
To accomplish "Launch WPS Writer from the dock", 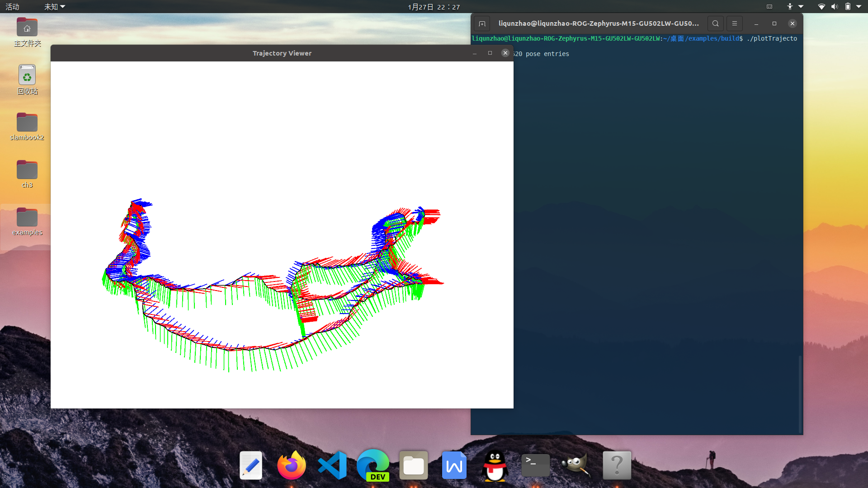I will 454,465.
